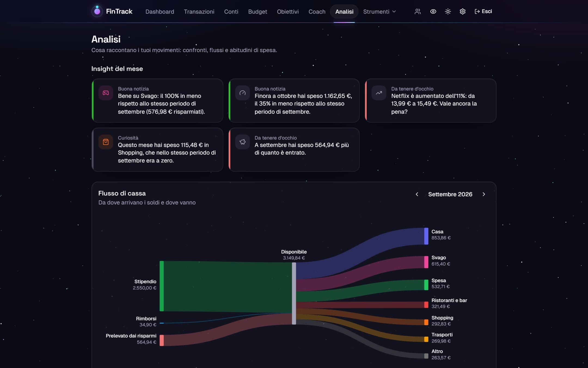Click the Ristoranti e bar red node
588x368 pixels.
click(x=426, y=305)
